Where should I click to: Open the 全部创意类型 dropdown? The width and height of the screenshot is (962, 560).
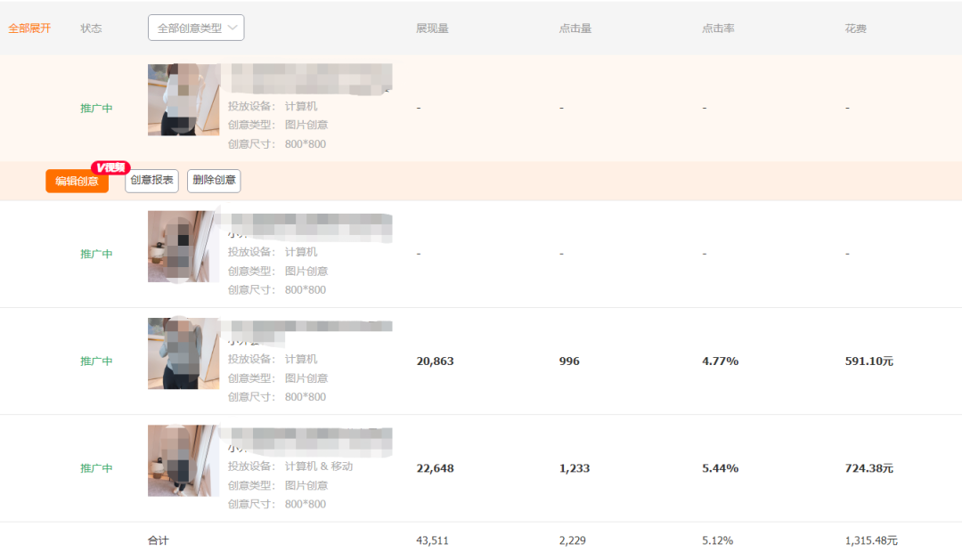(196, 28)
